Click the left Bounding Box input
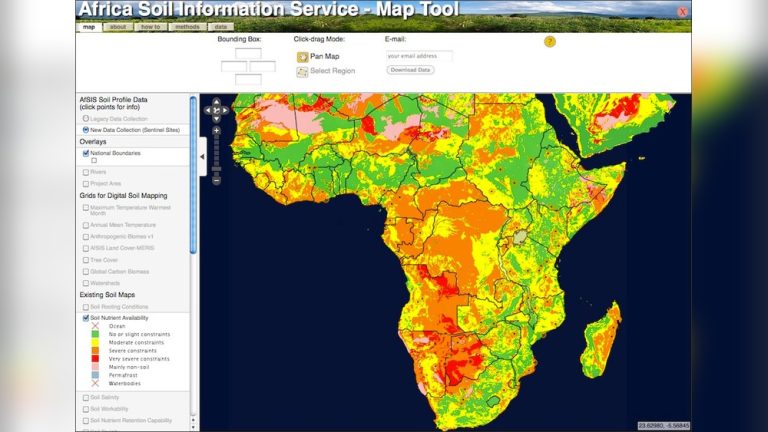 pyautogui.click(x=234, y=67)
